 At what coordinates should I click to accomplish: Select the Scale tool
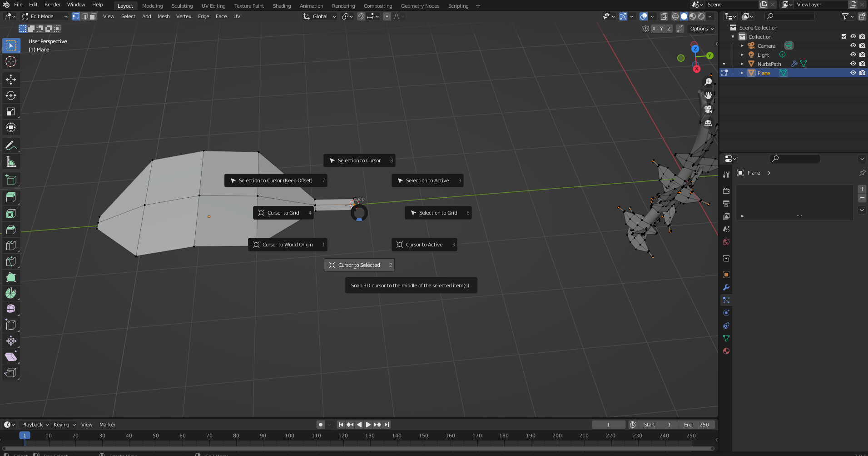point(11,111)
